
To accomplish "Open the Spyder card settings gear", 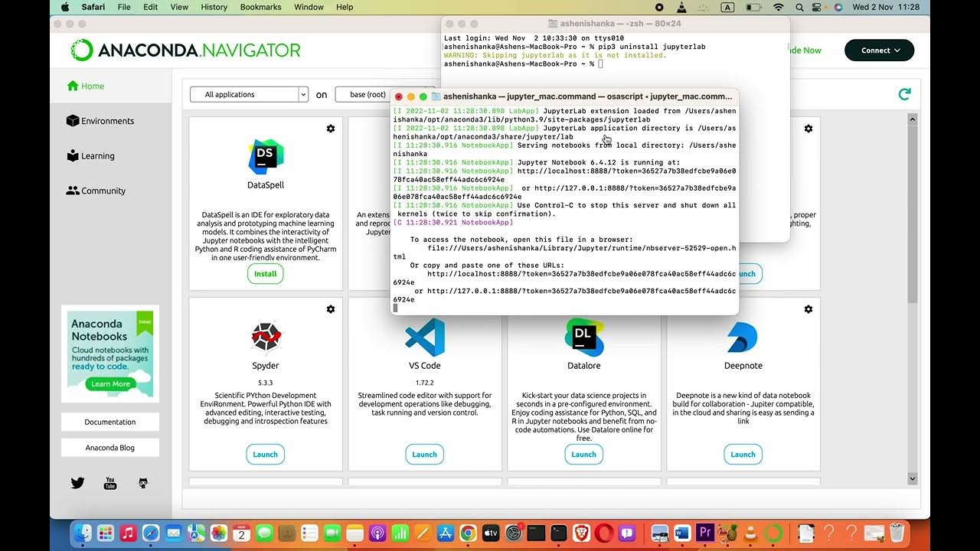I will pyautogui.click(x=331, y=309).
